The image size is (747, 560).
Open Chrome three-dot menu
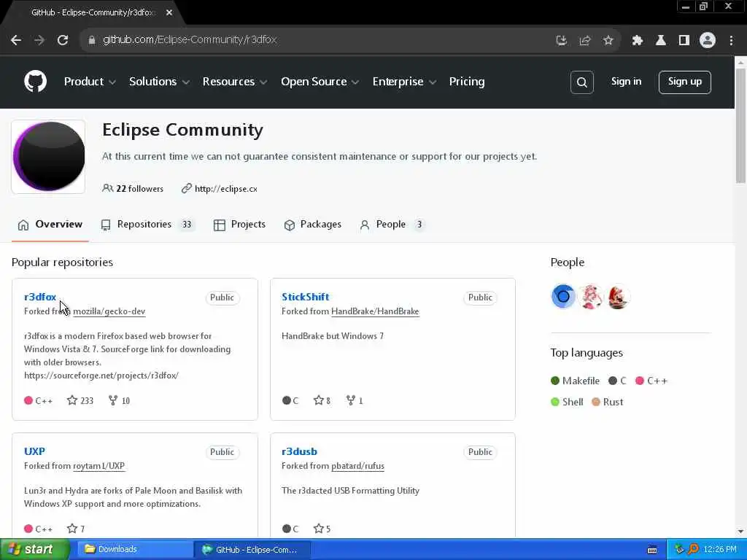(731, 41)
